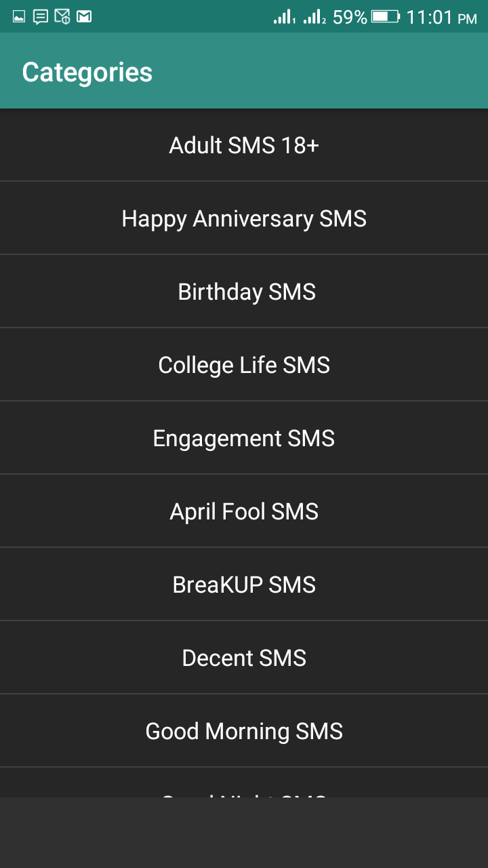488x868 pixels.
Task: Open Good Morning SMS category
Action: tap(244, 731)
